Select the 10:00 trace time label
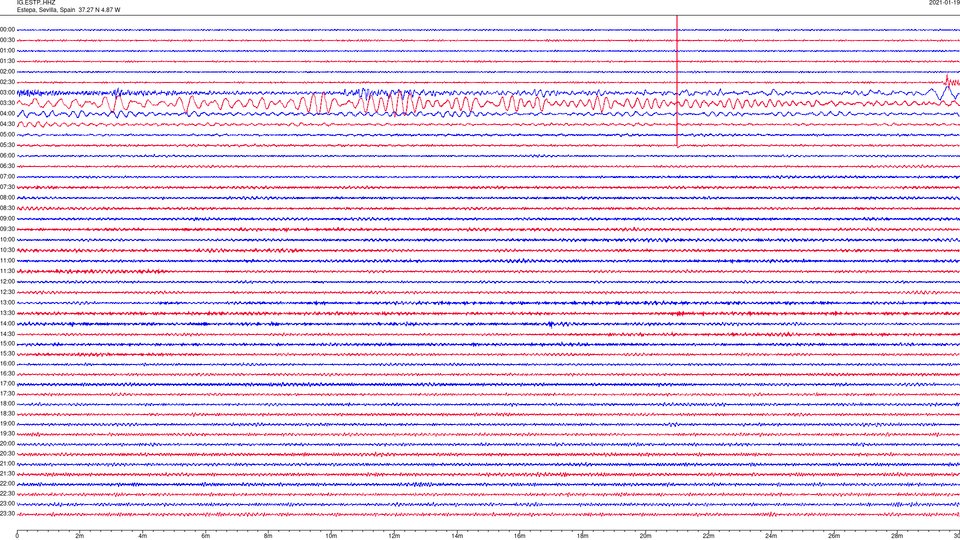Screen dimensions: 960x540 point(7,239)
